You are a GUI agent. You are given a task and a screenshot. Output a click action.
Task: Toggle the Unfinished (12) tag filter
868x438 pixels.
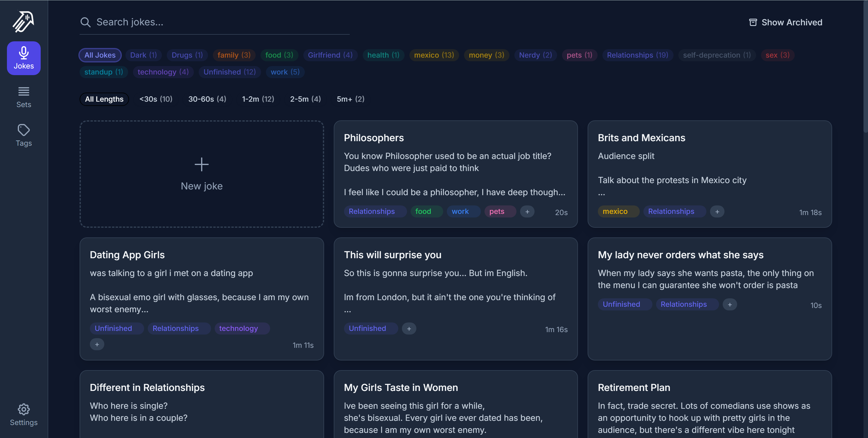click(x=229, y=72)
